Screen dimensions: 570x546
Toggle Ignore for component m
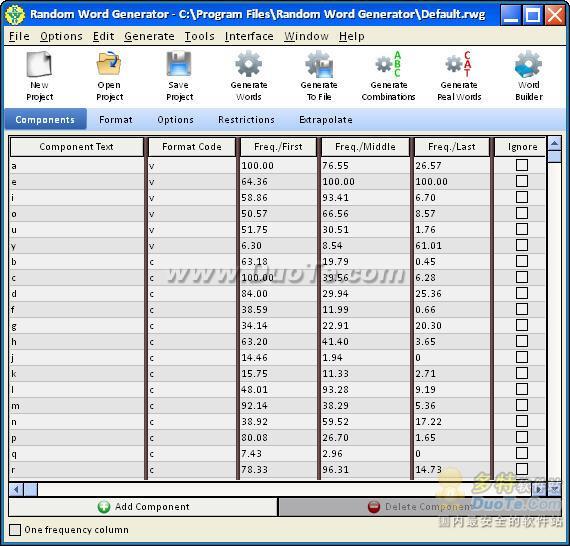tap(522, 405)
